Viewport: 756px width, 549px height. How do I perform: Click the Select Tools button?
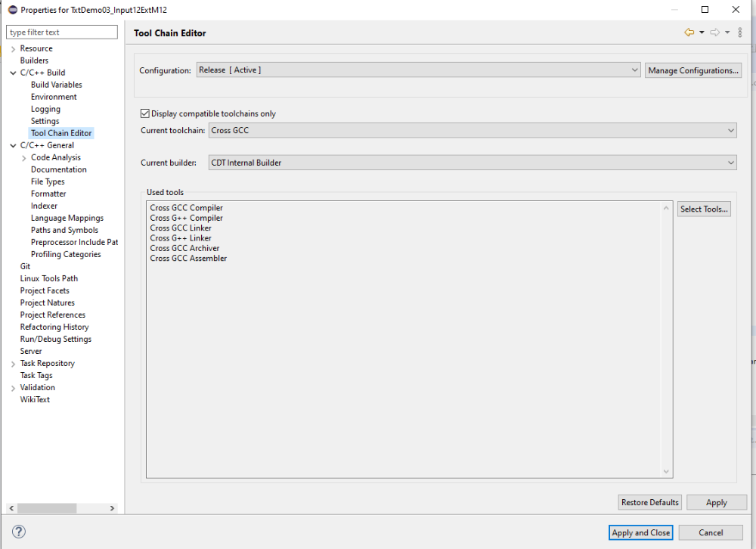point(704,209)
